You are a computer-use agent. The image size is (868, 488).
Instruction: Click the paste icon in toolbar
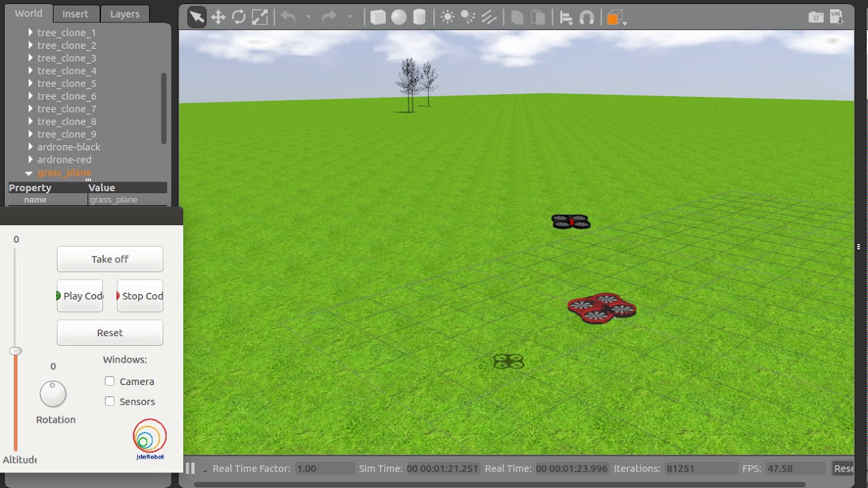point(538,18)
